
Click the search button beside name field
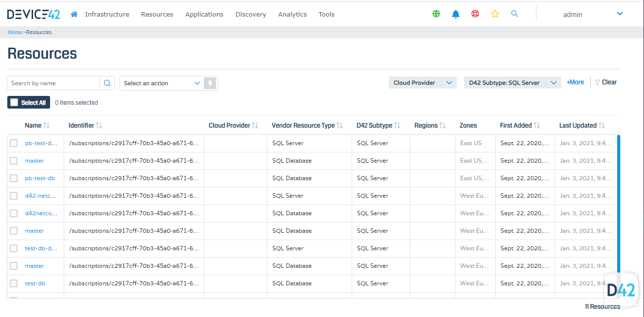pyautogui.click(x=107, y=83)
